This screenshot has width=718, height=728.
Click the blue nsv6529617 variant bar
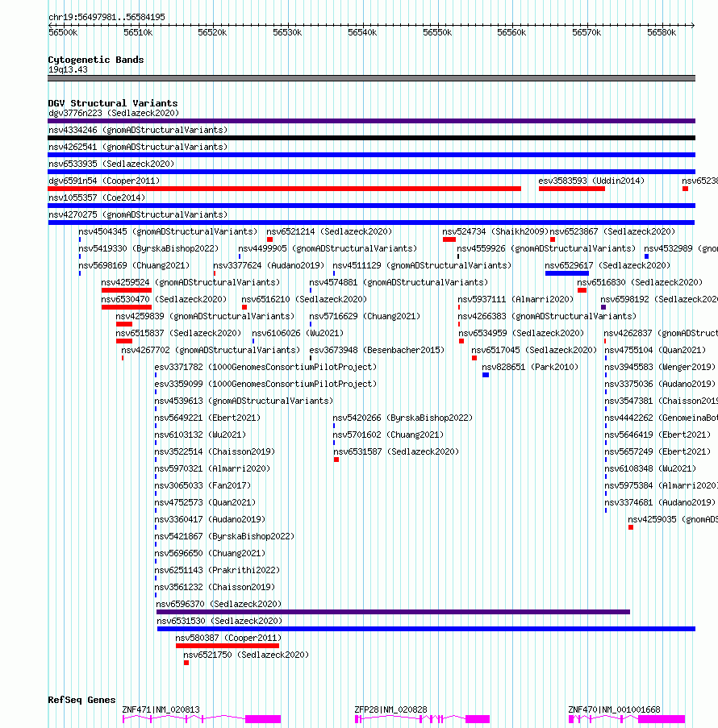(x=567, y=273)
